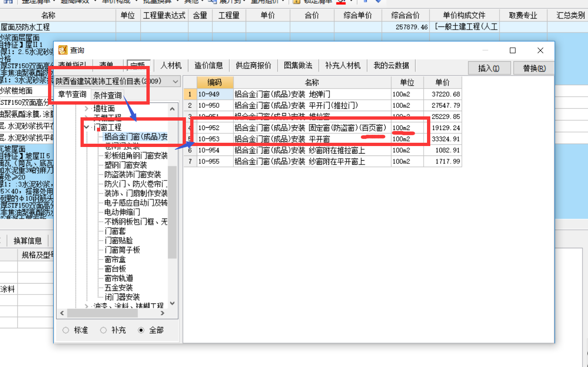Click the 替换(R) button
Screen dimensions: 588x367
(534, 68)
